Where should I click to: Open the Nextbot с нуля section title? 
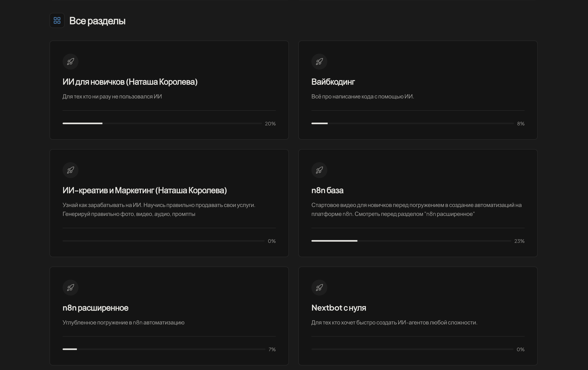[338, 308]
